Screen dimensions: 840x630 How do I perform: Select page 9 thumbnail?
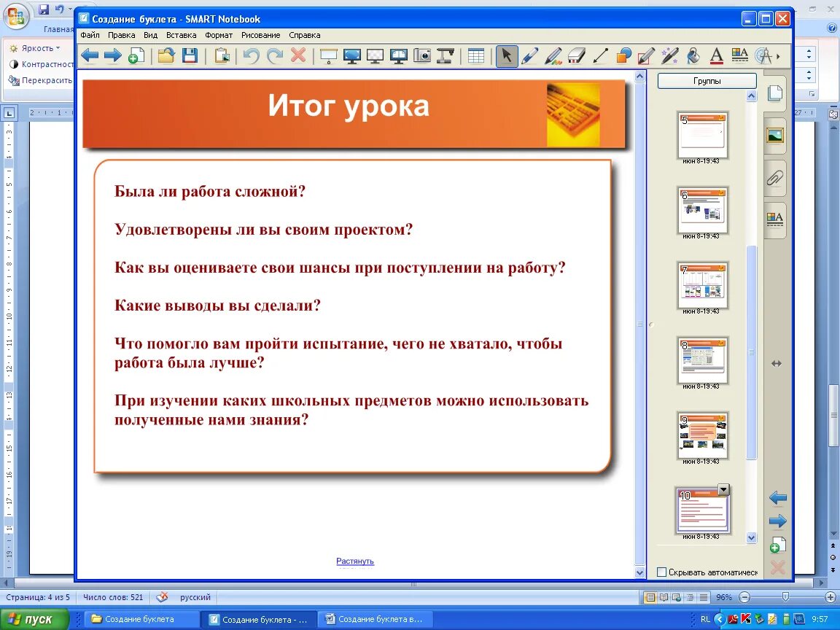701,435
